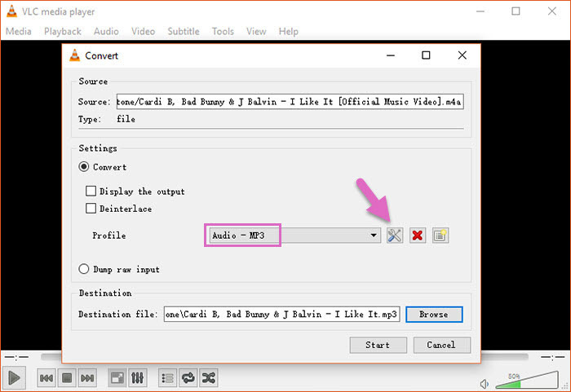
Task: Minimize the VLC media player window
Action: tap(480, 11)
